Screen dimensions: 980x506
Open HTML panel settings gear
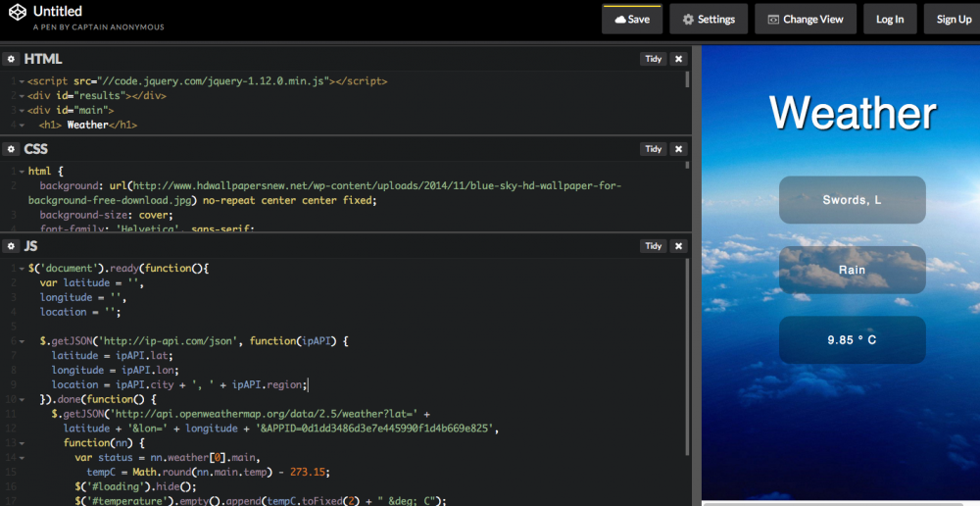11,59
